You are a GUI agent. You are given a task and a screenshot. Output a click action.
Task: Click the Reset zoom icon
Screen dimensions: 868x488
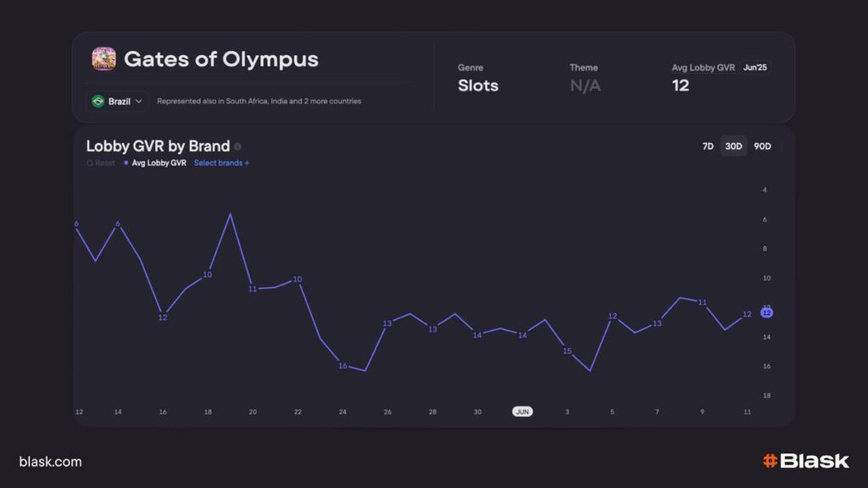tap(90, 163)
